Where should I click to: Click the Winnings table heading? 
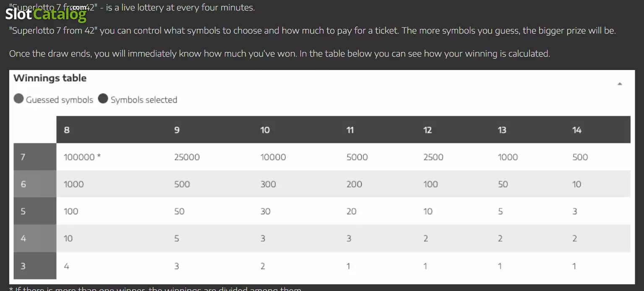click(50, 78)
